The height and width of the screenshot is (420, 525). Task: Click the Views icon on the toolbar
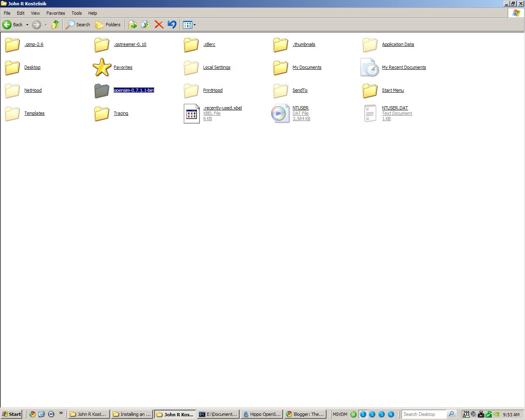tap(187, 25)
